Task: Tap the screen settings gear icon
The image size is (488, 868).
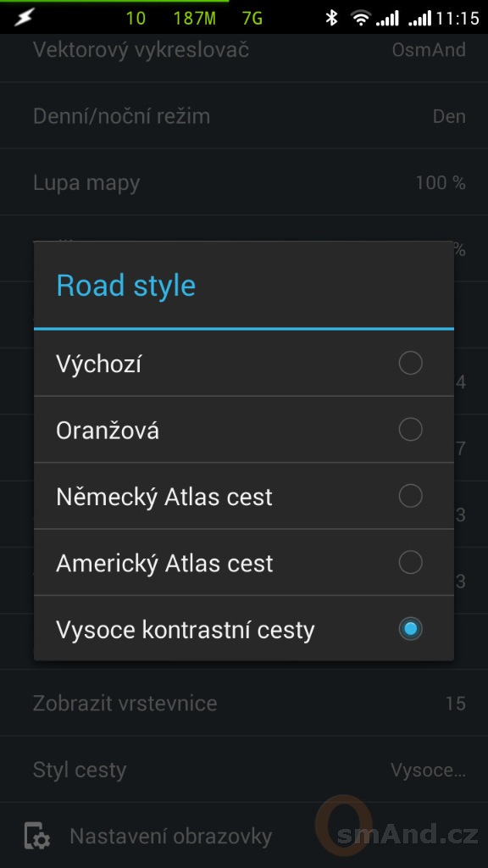Action: tap(37, 835)
